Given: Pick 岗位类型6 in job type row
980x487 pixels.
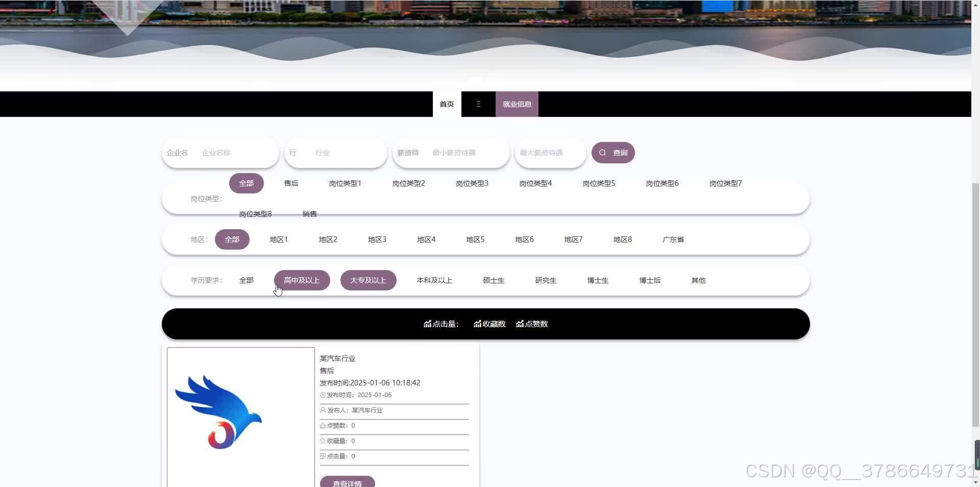Looking at the screenshot, I should (x=662, y=183).
